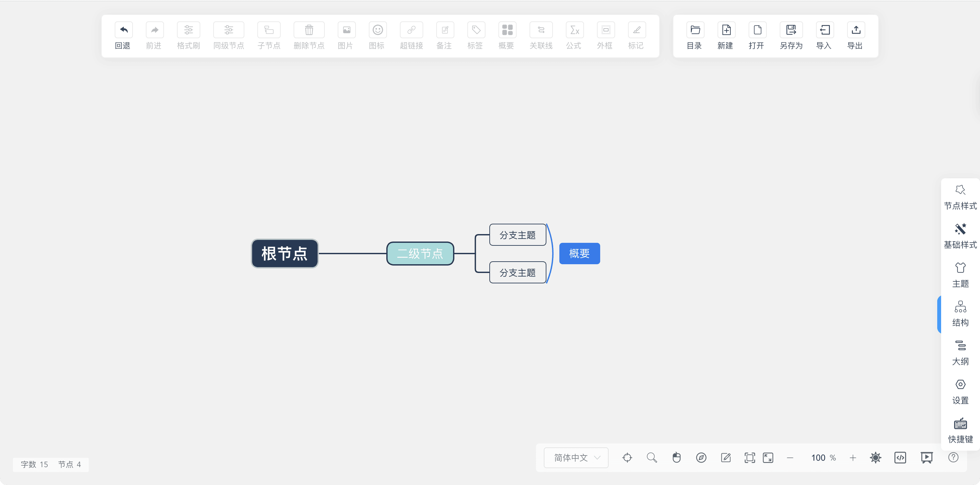Toggle dark mode with the sun icon
Screen dimensions: 980x485
tap(875, 457)
